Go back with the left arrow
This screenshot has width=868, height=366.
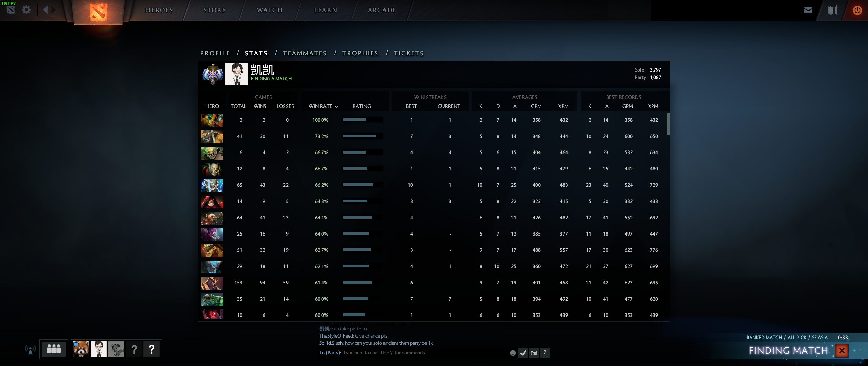46,10
